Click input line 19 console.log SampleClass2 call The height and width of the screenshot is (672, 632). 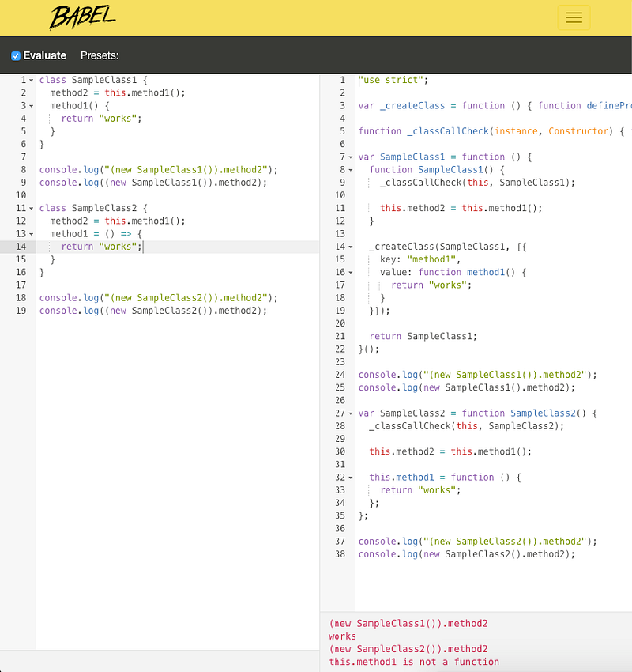[152, 311]
